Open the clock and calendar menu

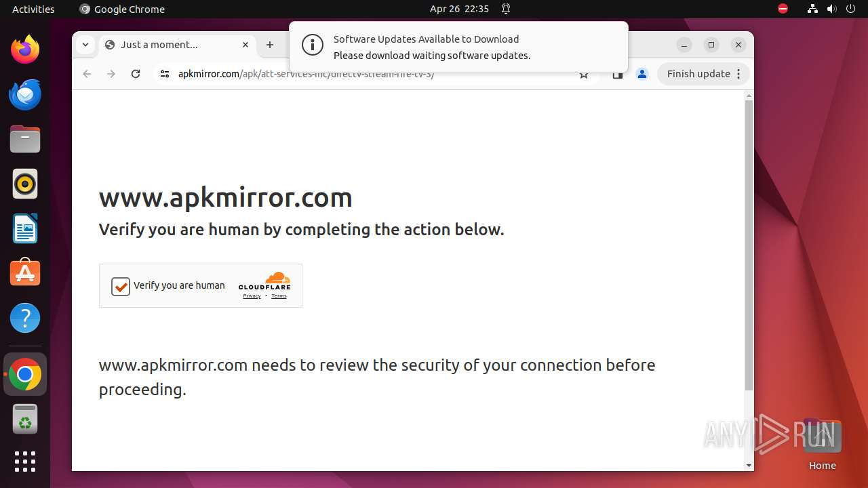pyautogui.click(x=459, y=9)
